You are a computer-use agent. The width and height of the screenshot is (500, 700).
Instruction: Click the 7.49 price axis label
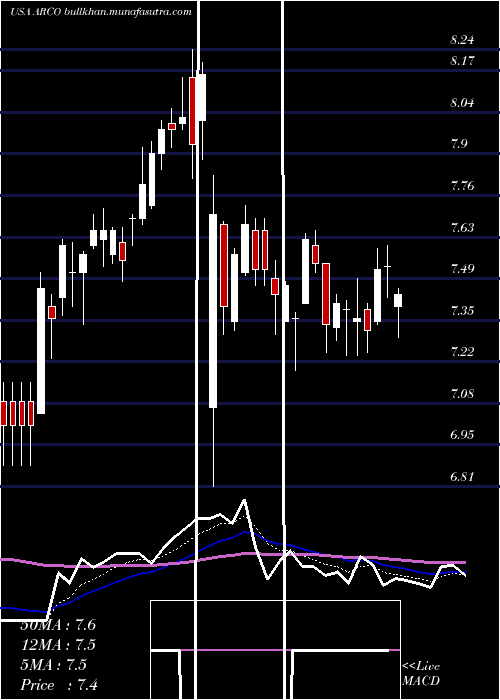(462, 269)
